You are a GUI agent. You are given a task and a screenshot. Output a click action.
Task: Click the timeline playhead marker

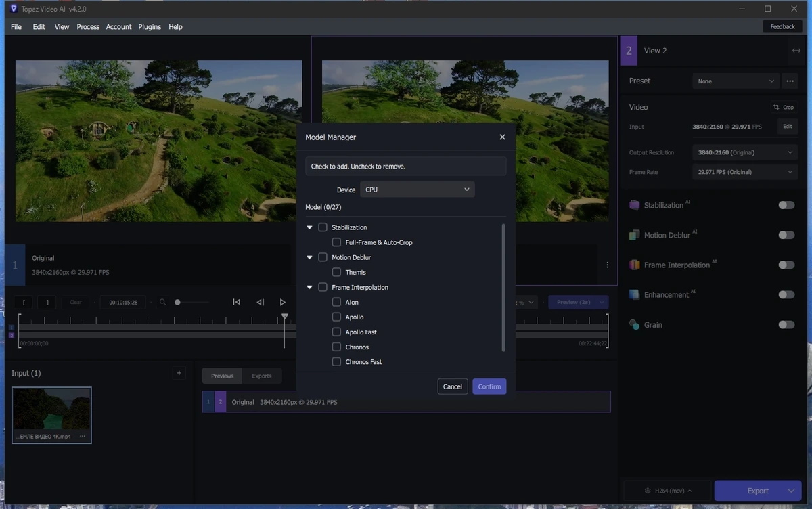(285, 317)
